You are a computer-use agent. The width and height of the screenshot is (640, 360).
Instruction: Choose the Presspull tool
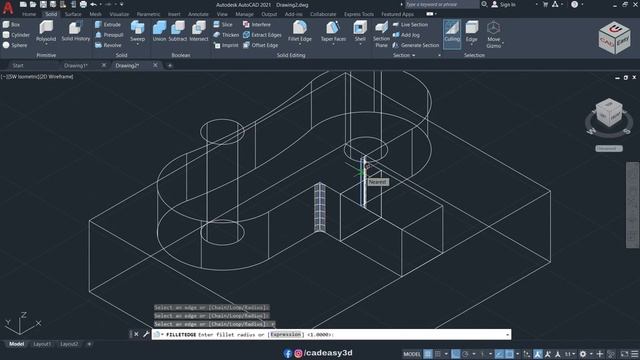pyautogui.click(x=109, y=35)
